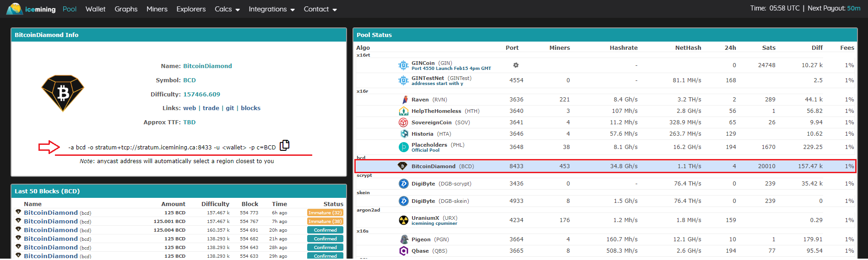Select the BitcoinDiamond (BCD) pool row

(x=605, y=166)
